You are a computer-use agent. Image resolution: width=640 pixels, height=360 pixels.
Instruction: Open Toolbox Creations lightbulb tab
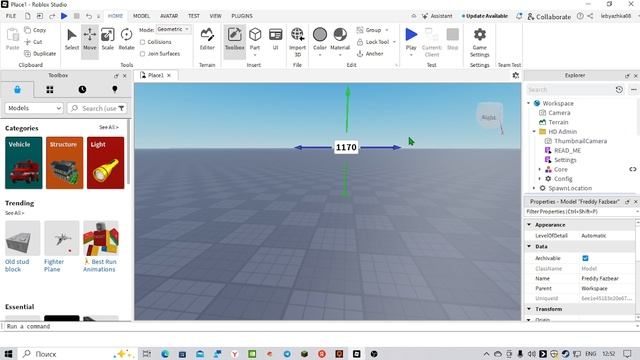pos(115,89)
